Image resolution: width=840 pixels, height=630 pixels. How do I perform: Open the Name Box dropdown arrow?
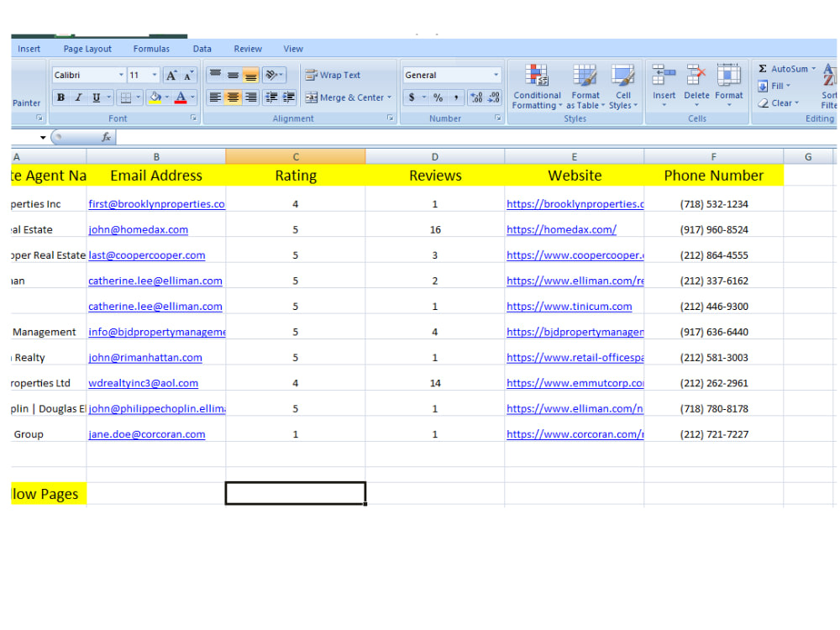pos(42,138)
